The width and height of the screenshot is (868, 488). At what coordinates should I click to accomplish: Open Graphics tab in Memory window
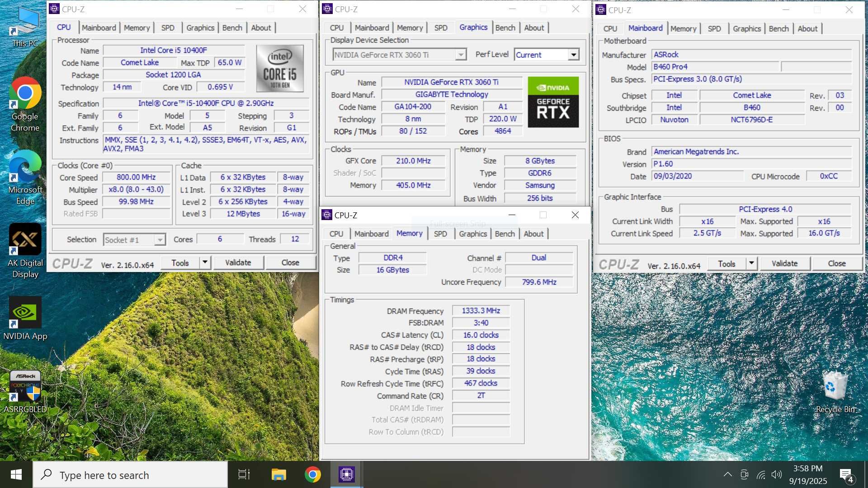point(473,234)
